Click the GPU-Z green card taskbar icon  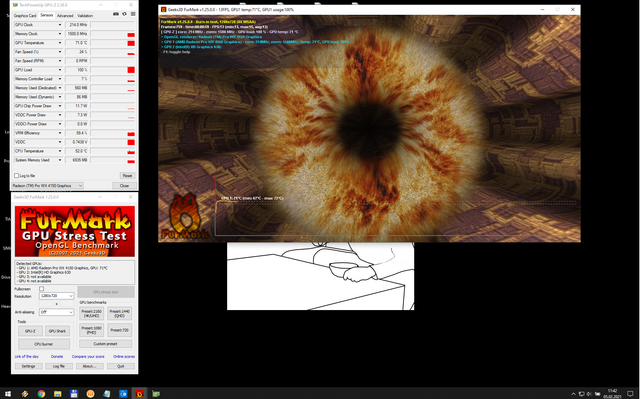pyautogui.click(x=156, y=394)
